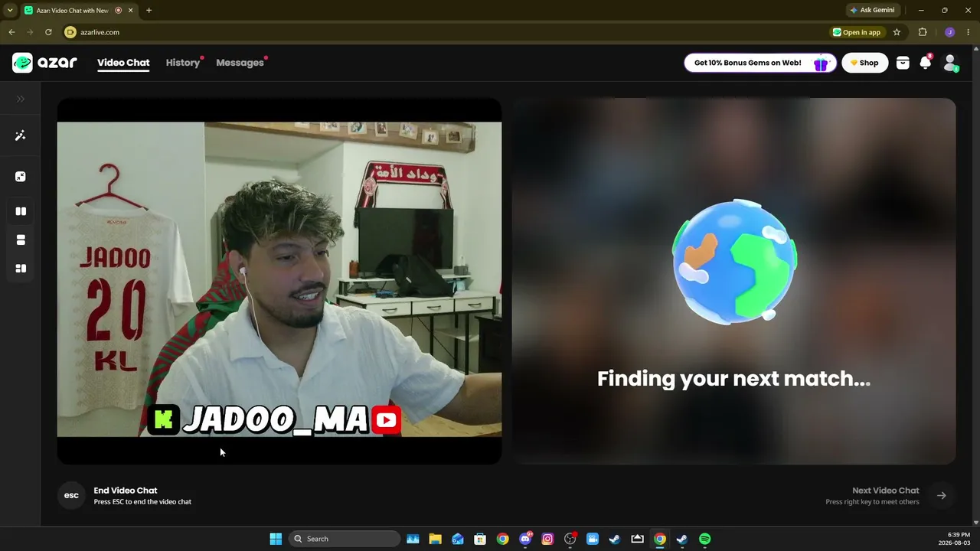Open the Azar profile avatar
980x551 pixels.
click(x=950, y=63)
